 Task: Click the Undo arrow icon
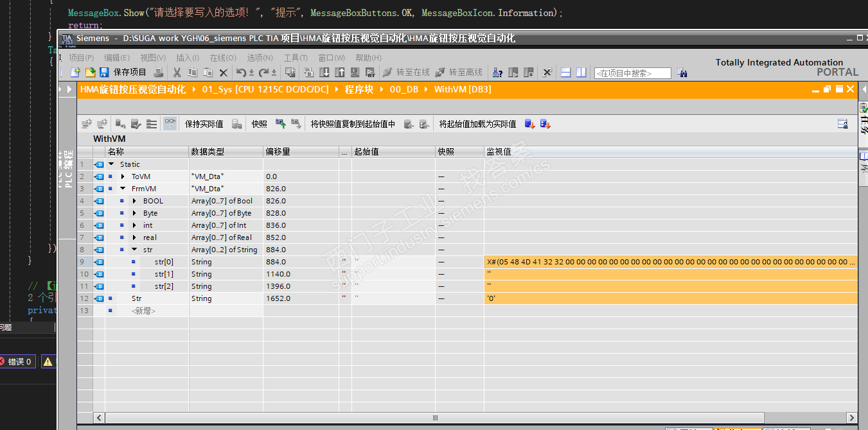(x=241, y=73)
